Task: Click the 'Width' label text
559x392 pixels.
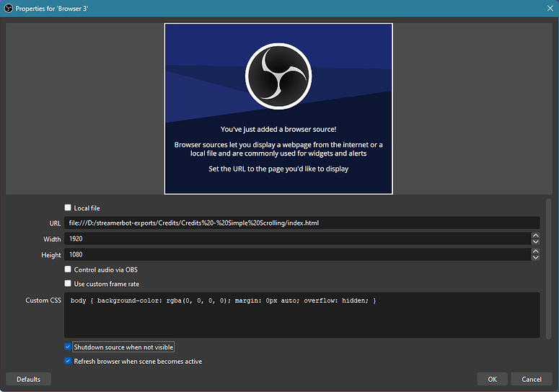Action: tap(52, 239)
